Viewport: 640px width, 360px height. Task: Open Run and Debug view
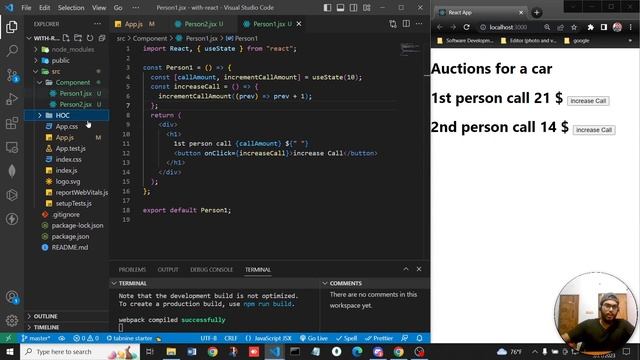12,99
